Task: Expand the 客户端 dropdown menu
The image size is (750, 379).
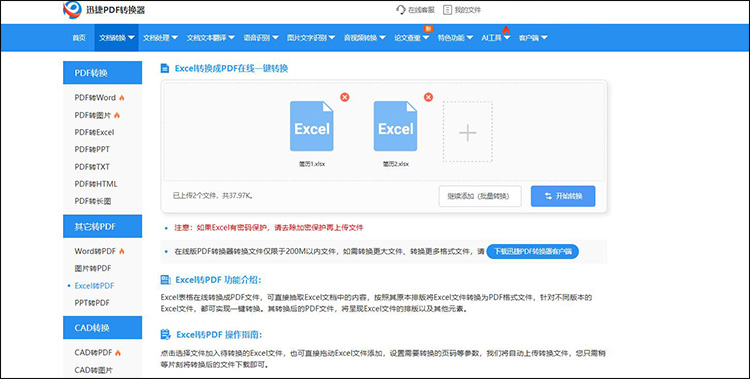Action: (533, 38)
